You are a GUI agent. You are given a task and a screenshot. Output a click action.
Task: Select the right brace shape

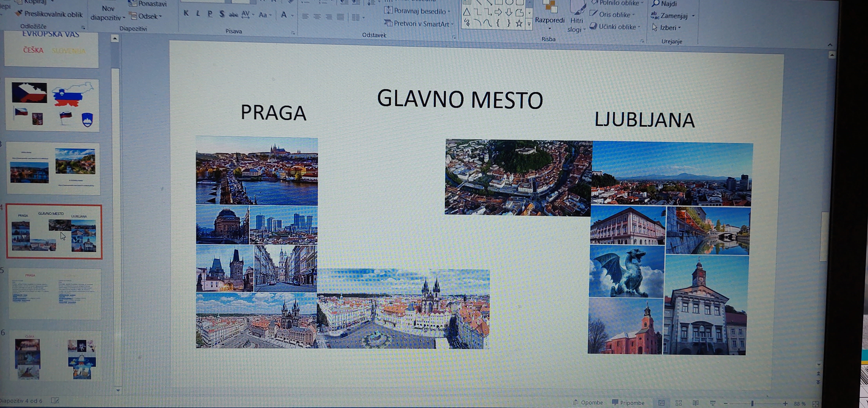(509, 23)
